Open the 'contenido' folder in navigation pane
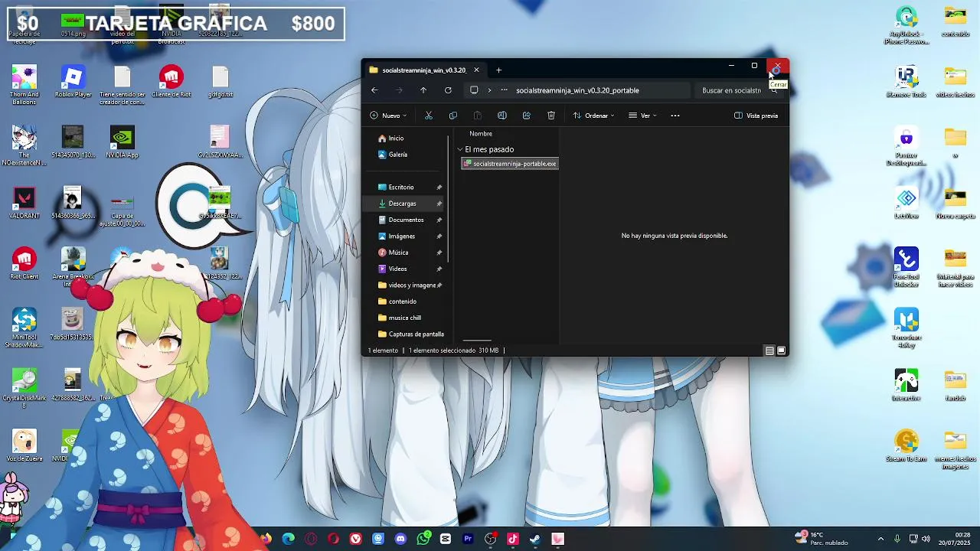980x551 pixels. click(x=403, y=302)
